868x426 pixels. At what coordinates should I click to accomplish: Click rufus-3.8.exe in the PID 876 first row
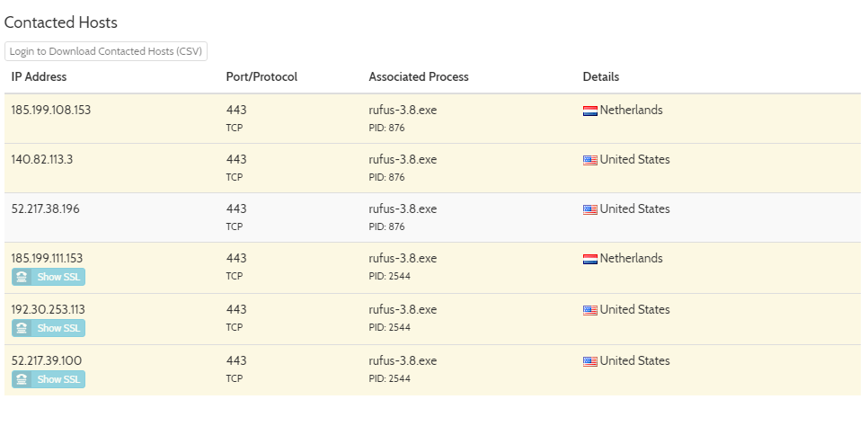click(x=403, y=111)
